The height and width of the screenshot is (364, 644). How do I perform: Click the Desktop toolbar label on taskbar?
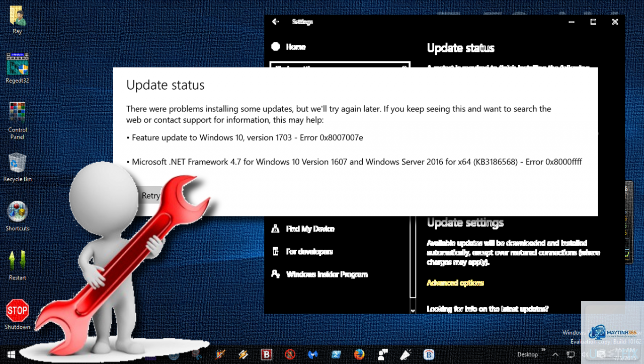pyautogui.click(x=527, y=354)
